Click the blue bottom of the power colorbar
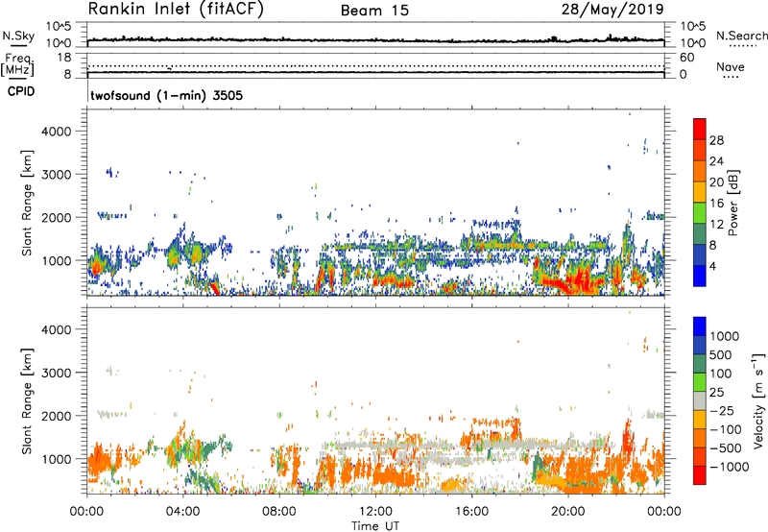768x532 pixels. coord(700,276)
